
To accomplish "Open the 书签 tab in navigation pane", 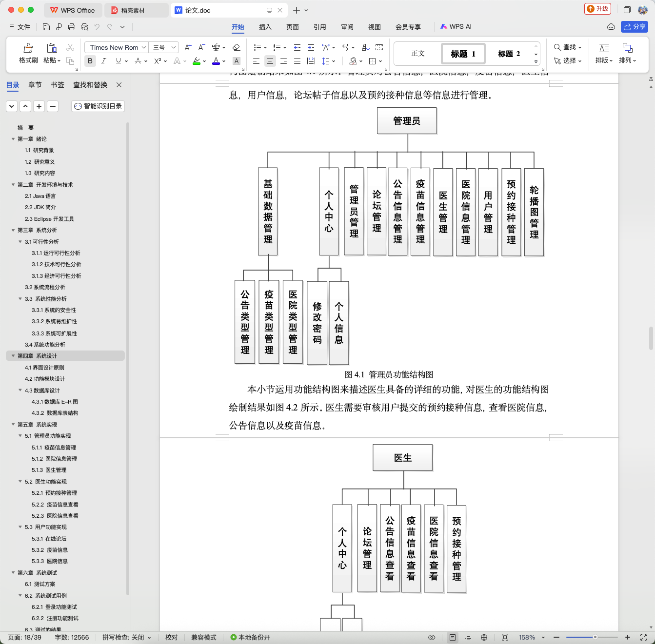I will tap(58, 85).
